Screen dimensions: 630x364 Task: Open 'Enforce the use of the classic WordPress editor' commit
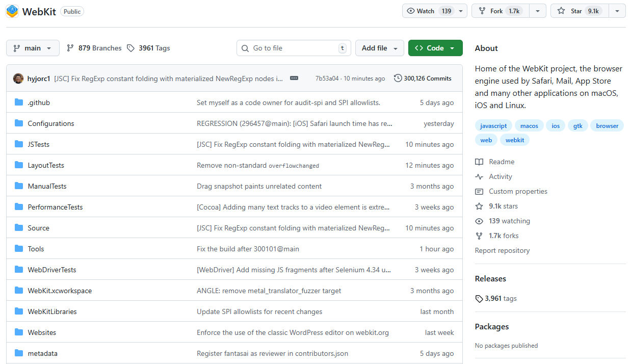293,332
